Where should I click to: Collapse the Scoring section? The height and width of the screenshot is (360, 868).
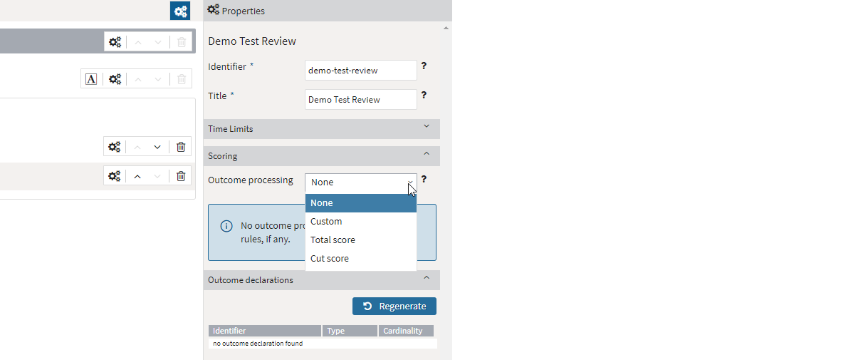click(427, 154)
